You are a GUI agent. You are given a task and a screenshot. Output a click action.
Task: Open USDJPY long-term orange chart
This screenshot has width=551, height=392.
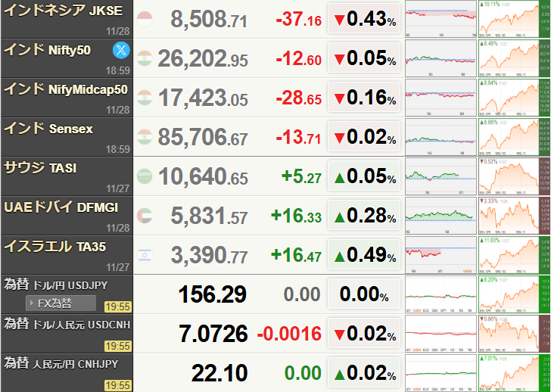[515, 294]
